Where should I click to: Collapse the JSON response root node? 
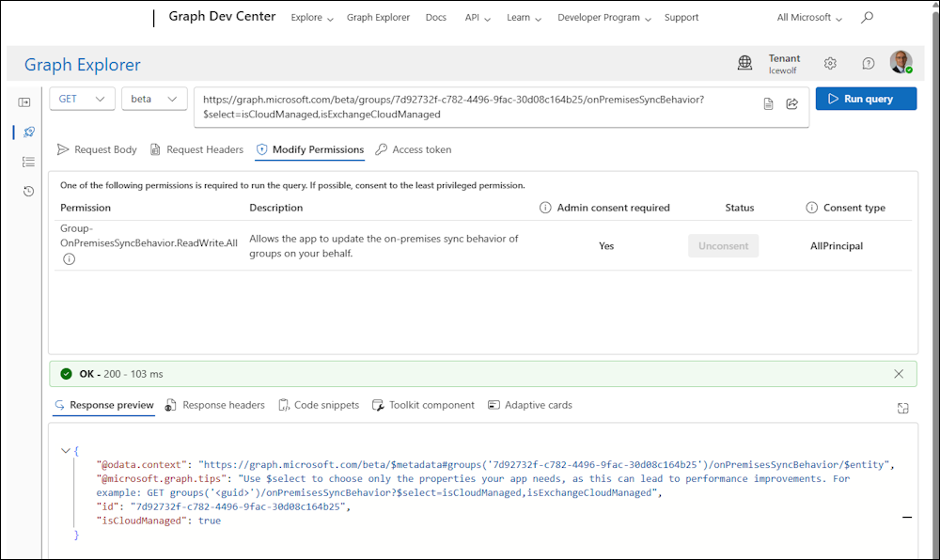click(65, 451)
